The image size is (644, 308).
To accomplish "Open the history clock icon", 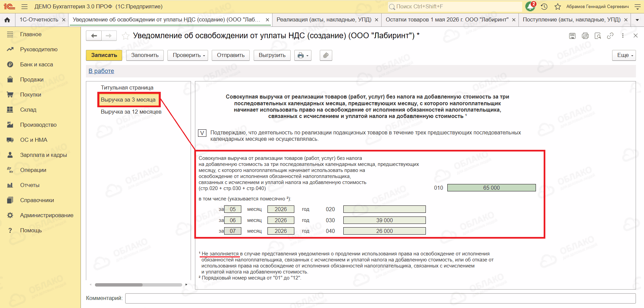I will click(x=544, y=6).
